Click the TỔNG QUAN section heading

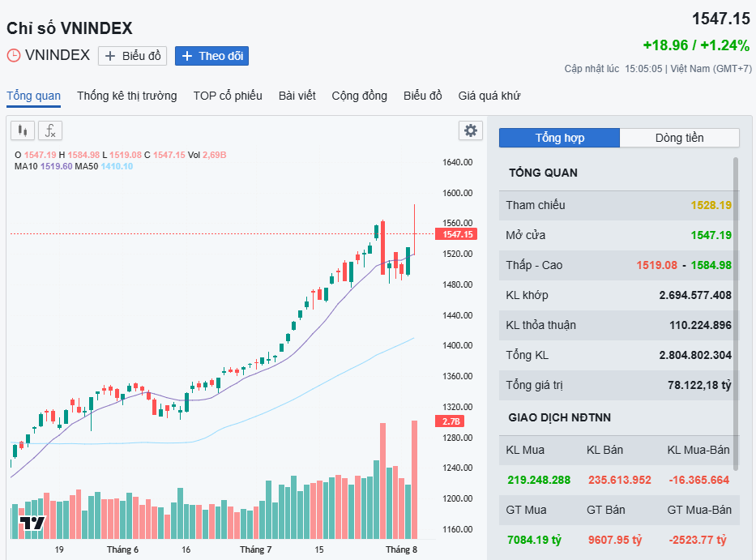coord(543,173)
